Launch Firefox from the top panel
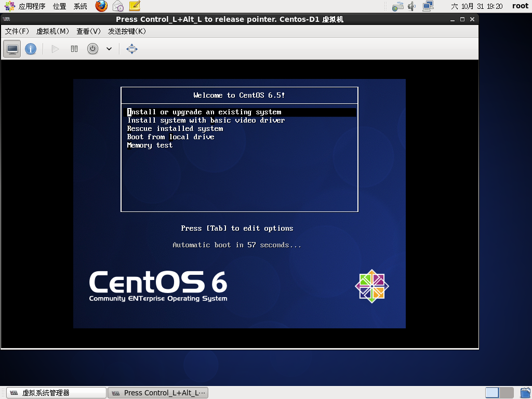 (x=101, y=6)
